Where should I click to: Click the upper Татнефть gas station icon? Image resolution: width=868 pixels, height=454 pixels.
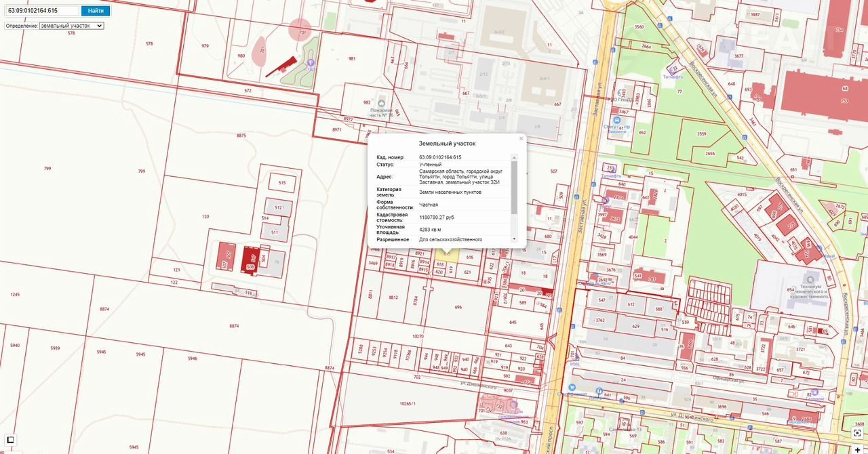[x=673, y=69]
